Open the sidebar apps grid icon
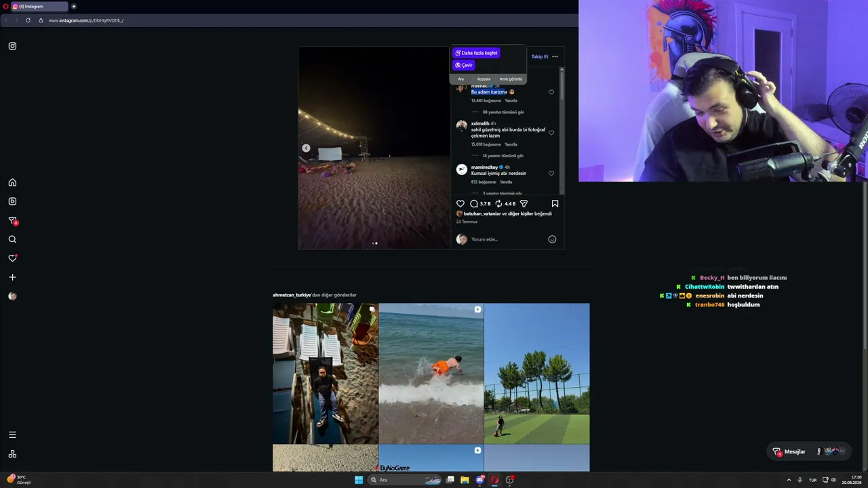Viewport: 868px width, 488px height. coord(12,454)
